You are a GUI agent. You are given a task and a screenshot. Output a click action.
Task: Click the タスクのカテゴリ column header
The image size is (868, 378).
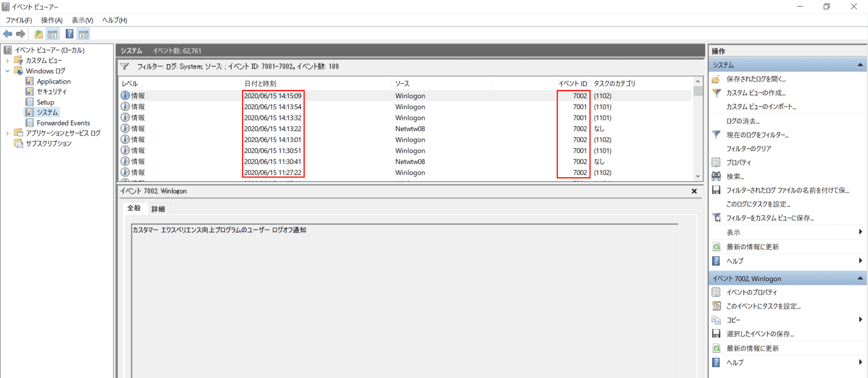[x=641, y=84]
